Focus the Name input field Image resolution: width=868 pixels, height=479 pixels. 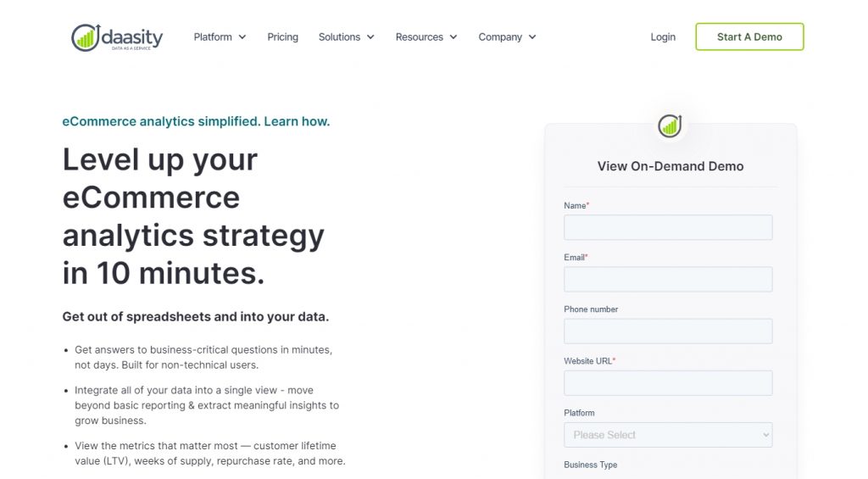(668, 227)
